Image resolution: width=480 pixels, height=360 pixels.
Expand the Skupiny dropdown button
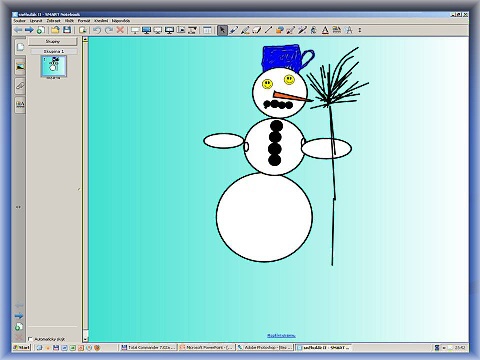[x=53, y=42]
